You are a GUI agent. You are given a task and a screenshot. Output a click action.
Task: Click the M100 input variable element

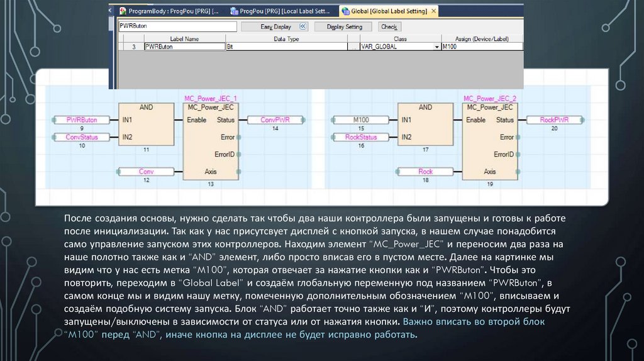click(x=361, y=119)
